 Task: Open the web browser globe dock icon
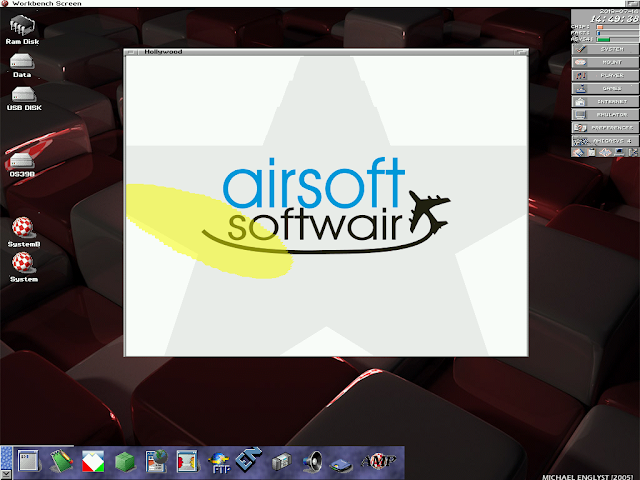[156, 461]
